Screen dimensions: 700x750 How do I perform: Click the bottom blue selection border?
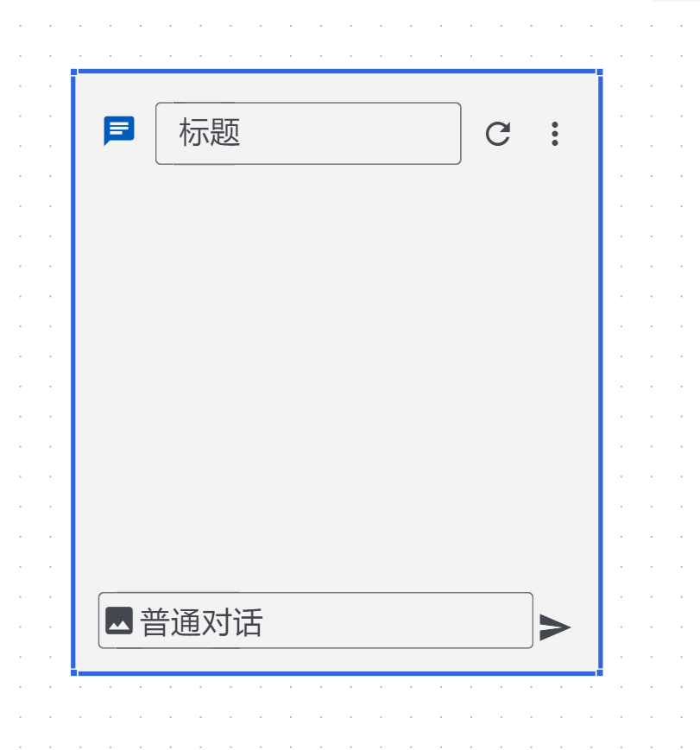click(337, 673)
